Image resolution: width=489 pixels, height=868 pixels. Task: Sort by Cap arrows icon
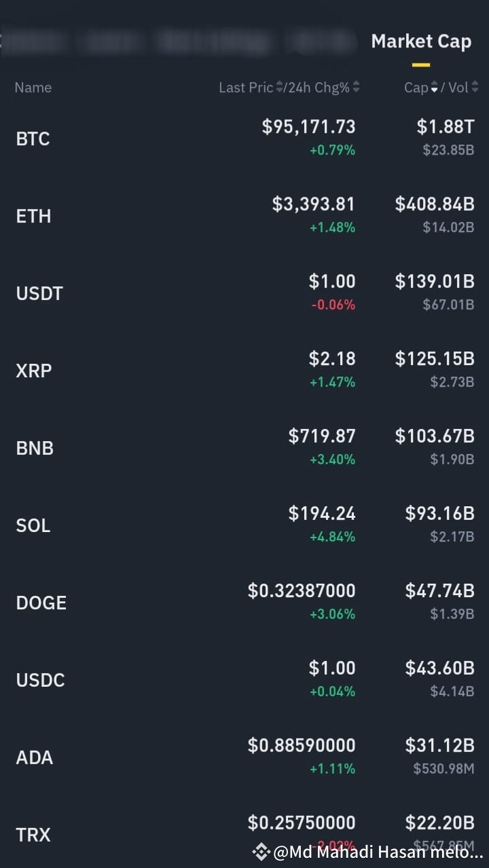tap(435, 88)
